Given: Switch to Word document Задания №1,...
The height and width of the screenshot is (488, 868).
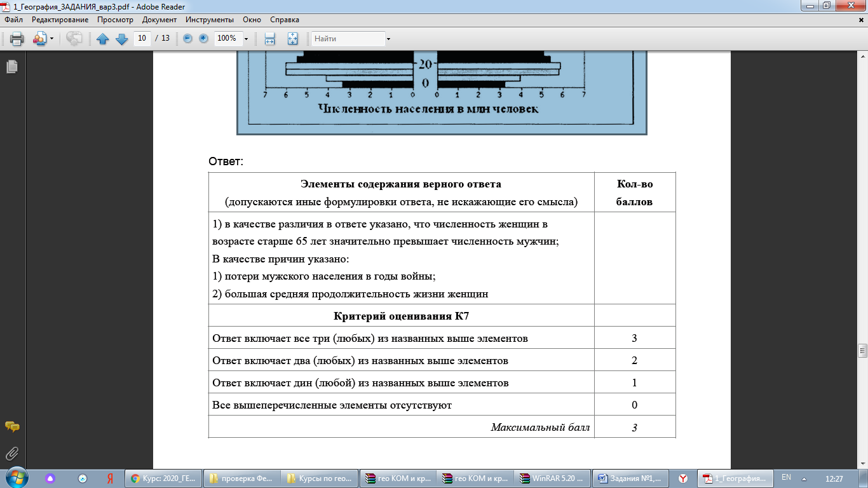Looking at the screenshot, I should [630, 478].
